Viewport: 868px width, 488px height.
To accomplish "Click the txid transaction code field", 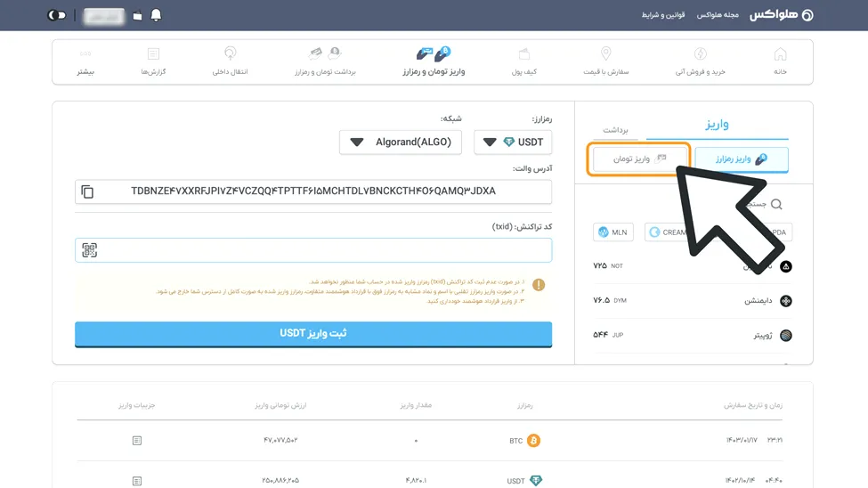I will click(313, 250).
